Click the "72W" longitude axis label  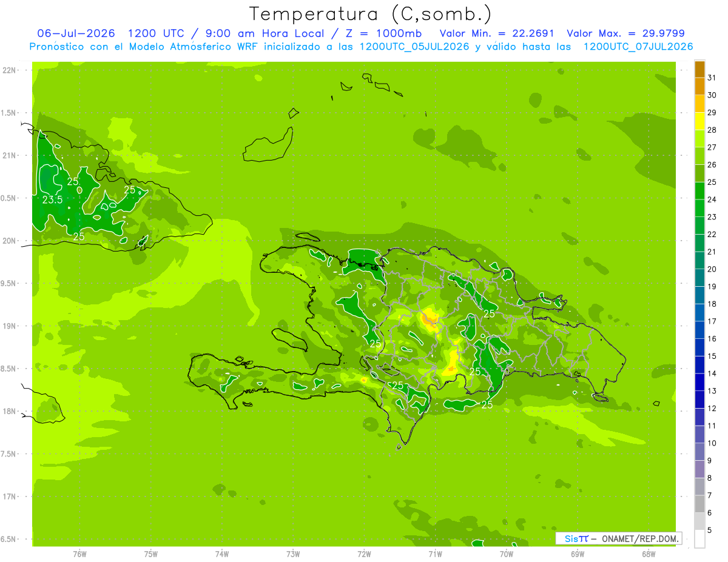pos(364,554)
